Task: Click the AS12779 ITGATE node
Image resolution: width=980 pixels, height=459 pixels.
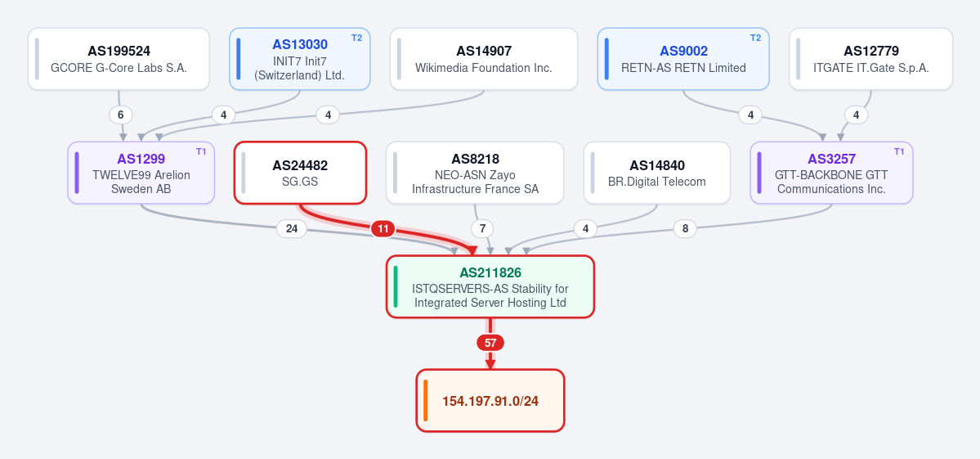Action: 870,59
